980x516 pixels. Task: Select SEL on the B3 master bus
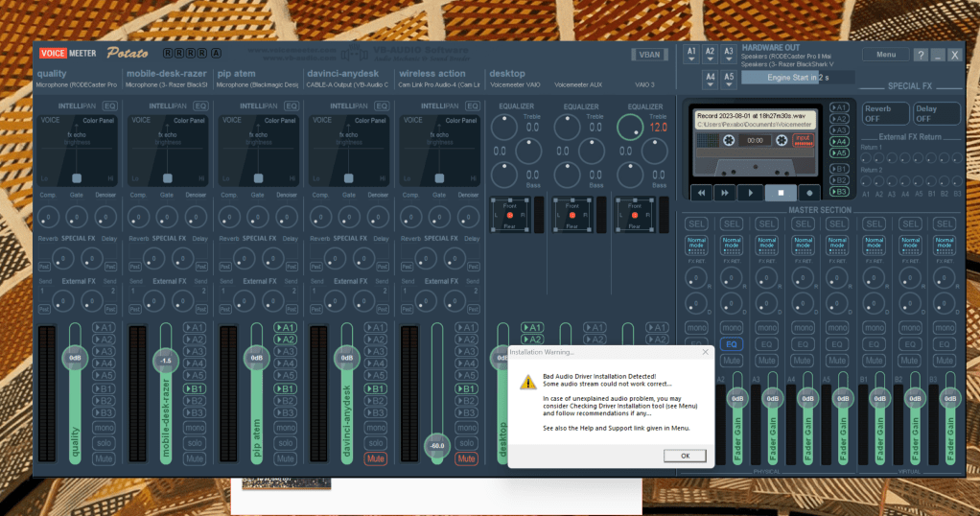(945, 223)
